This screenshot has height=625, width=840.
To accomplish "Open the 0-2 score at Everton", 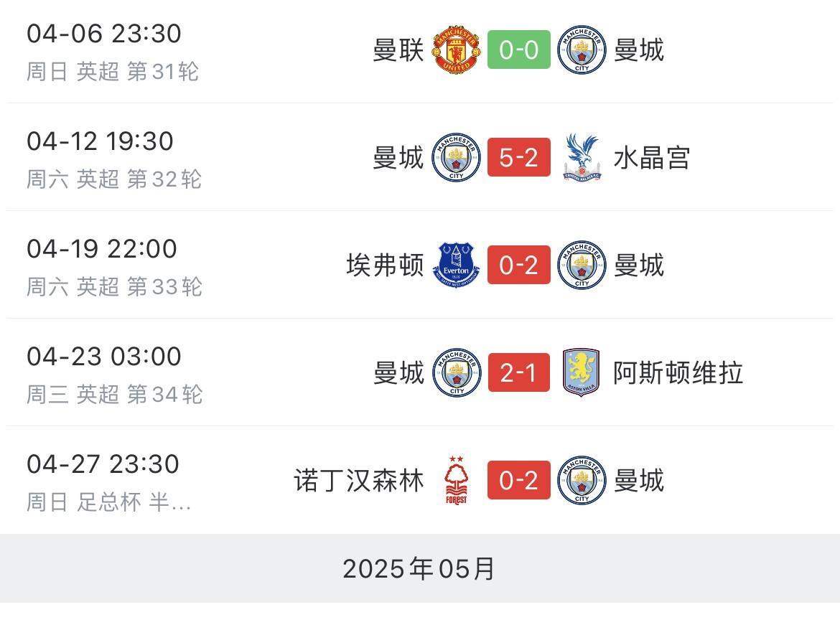I will (x=518, y=265).
